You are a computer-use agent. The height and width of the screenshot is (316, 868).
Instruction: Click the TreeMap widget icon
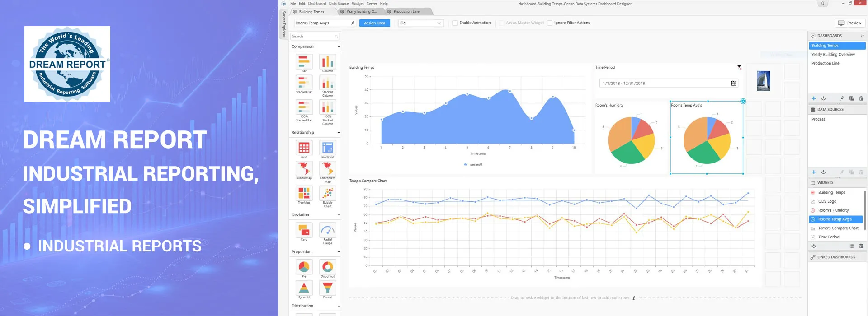pyautogui.click(x=304, y=193)
